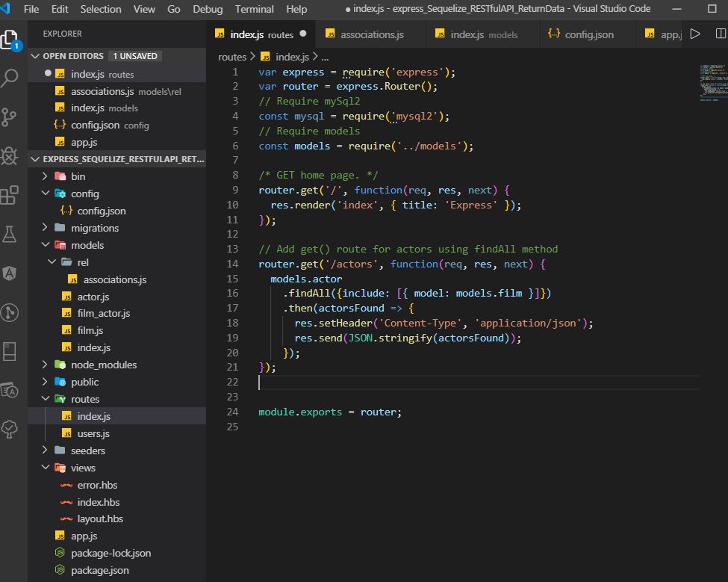Collapse the Open Editors section
This screenshot has width=728, height=582.
(x=67, y=55)
